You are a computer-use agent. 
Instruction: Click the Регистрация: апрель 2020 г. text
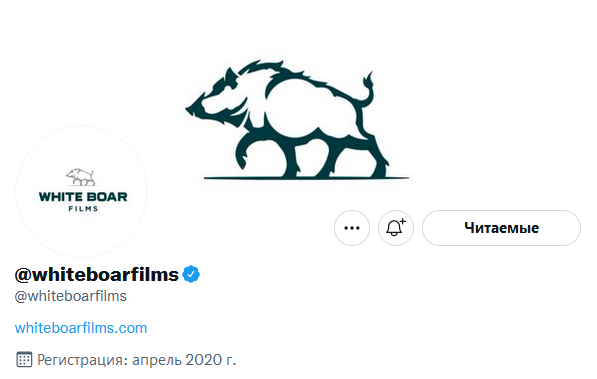coord(137,360)
